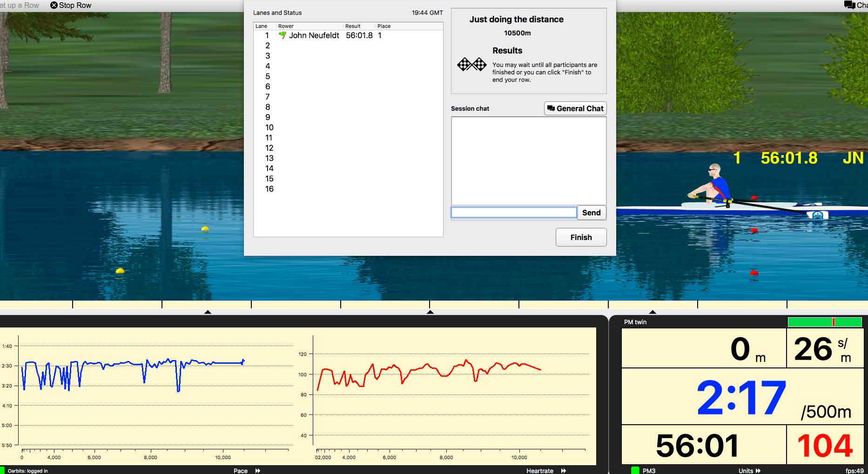Click the green PM3 connection indicator
868x474 pixels.
click(635, 470)
